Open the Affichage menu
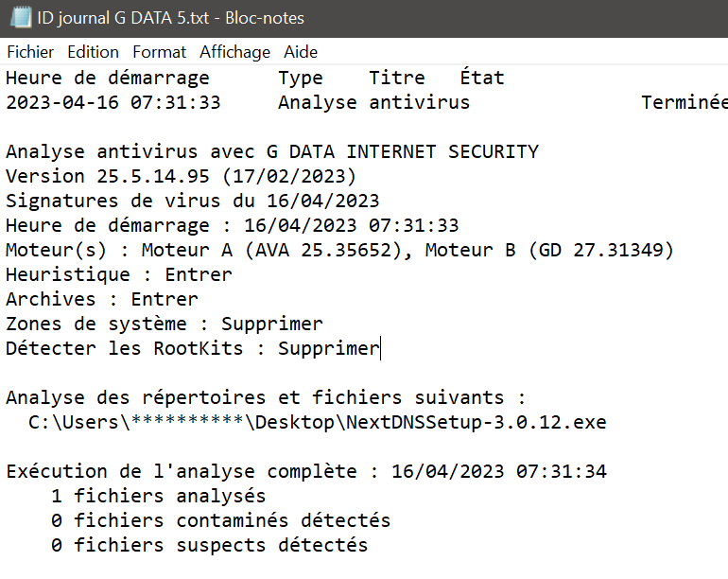Viewport: 728px width, 579px height. coord(234,52)
